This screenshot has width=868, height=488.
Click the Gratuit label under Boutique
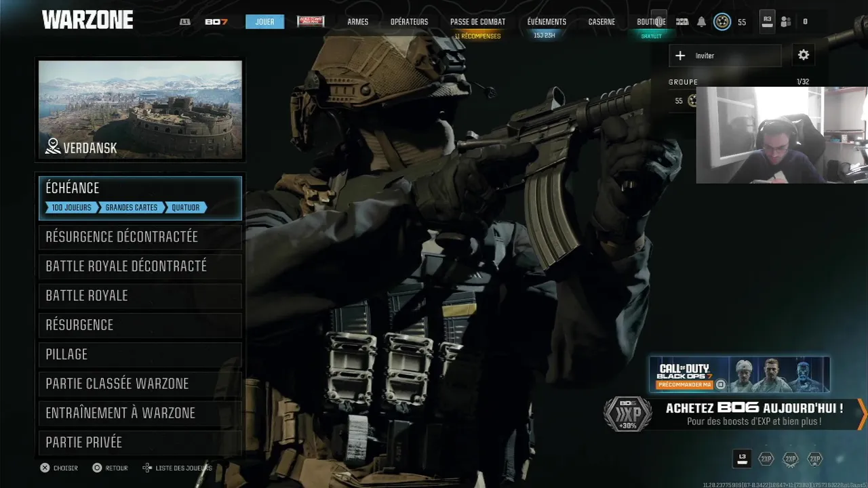coord(651,36)
